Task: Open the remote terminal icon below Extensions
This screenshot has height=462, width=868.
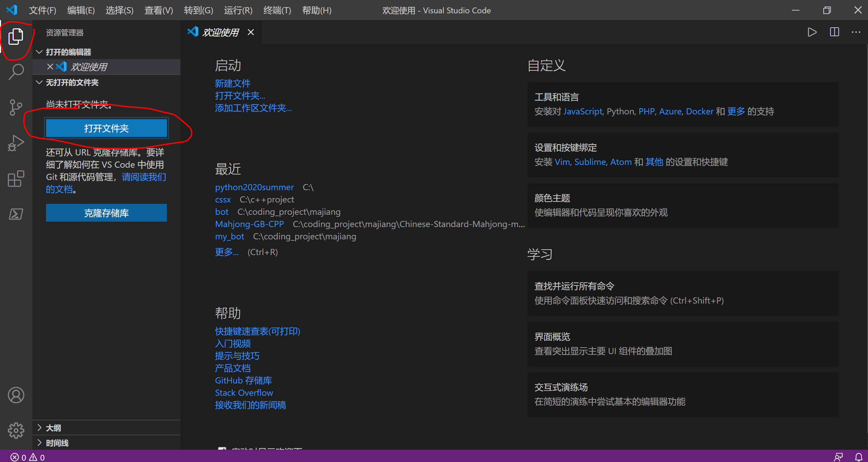Action: click(16, 214)
